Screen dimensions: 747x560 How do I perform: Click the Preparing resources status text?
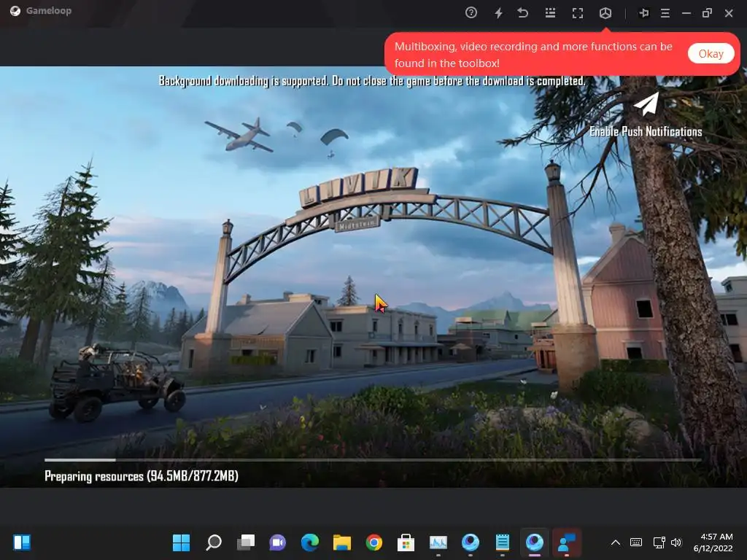(x=142, y=475)
